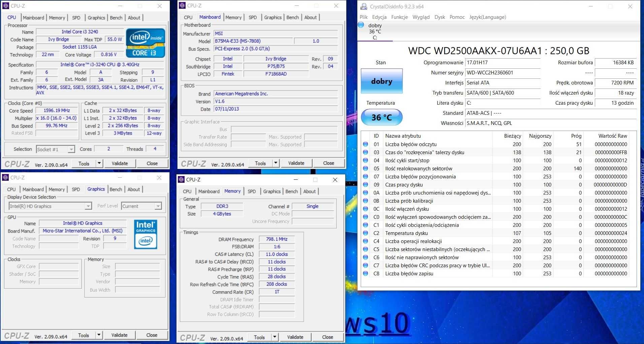Click the dobry health status button
644x344 pixels.
pos(382,81)
